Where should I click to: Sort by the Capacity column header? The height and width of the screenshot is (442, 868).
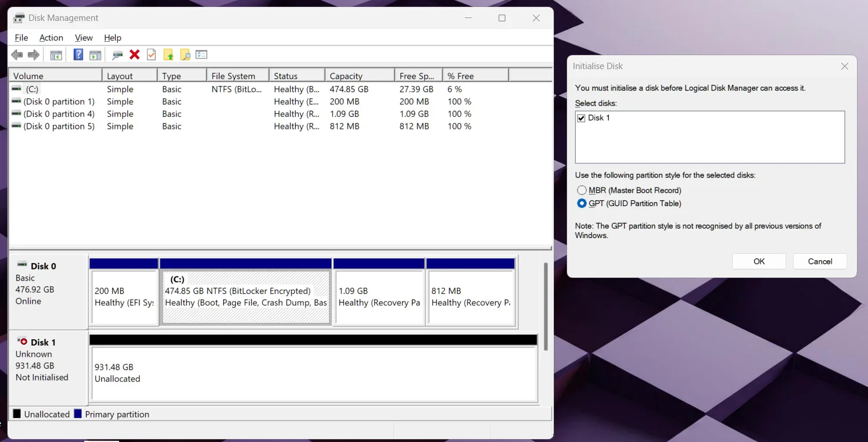click(x=360, y=76)
